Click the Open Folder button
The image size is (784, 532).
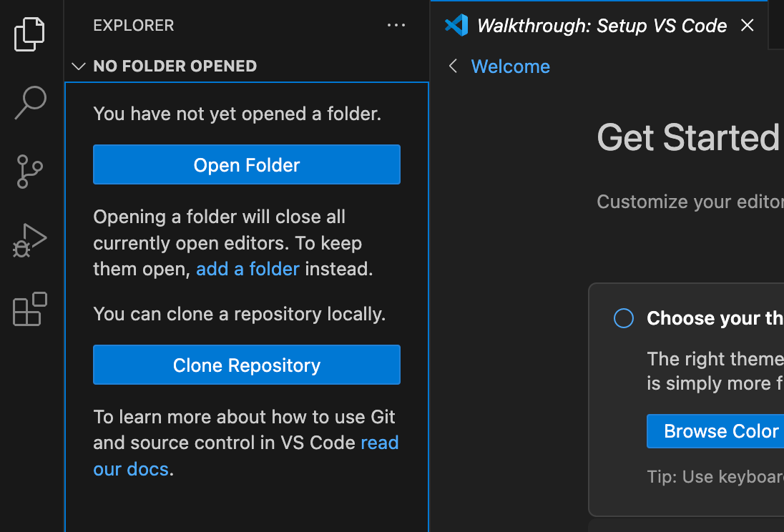tap(247, 164)
